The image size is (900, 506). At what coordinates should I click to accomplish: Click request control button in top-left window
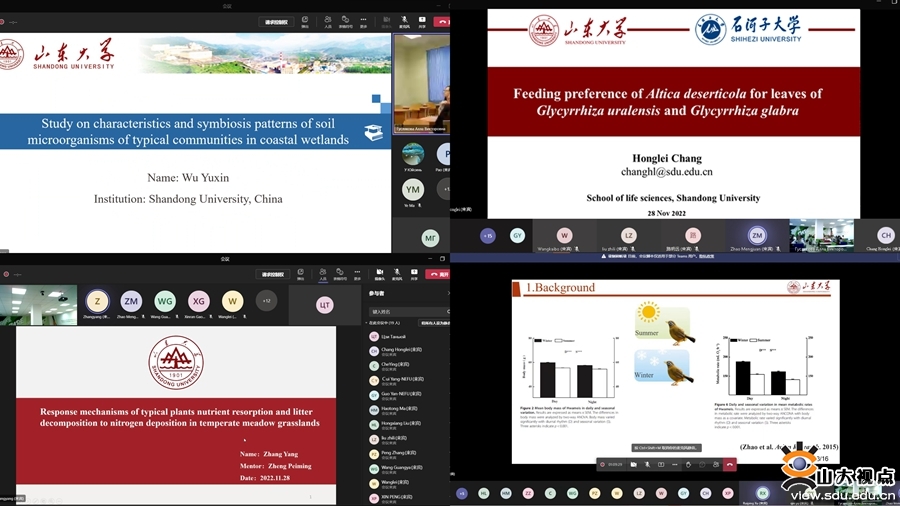[276, 22]
